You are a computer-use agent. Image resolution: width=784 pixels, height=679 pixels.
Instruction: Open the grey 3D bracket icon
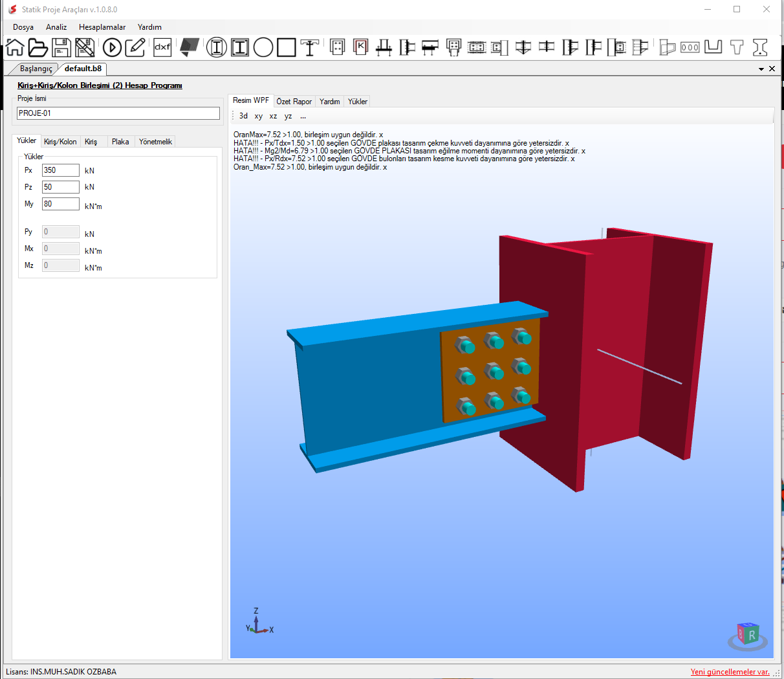667,47
